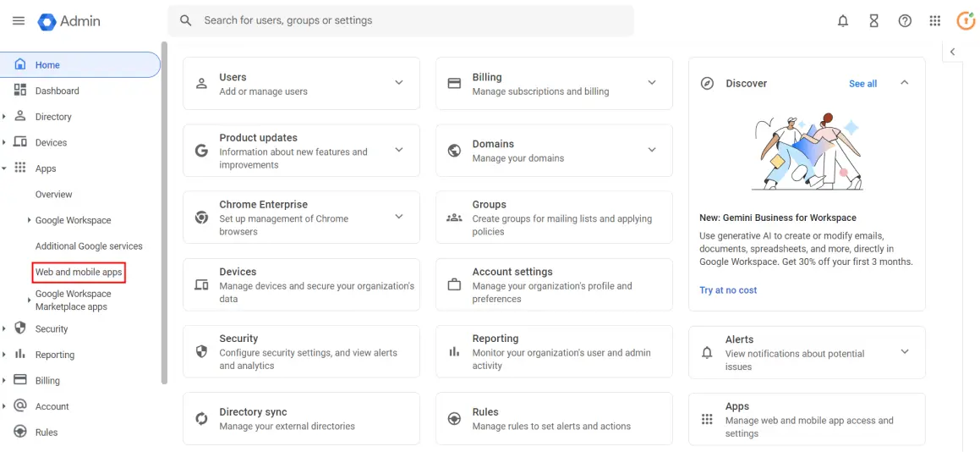Open the Directory sync card title
Viewport: 980px width, 452px height.
(253, 412)
